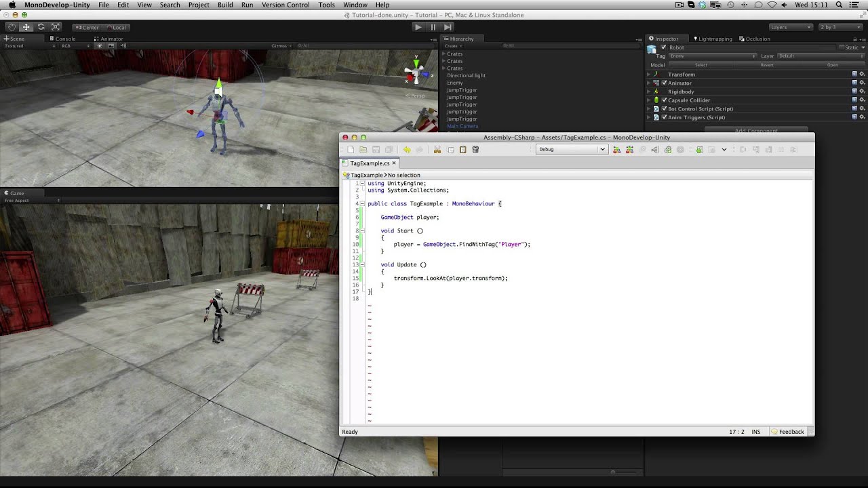The image size is (868, 488).
Task: Select the Hand tool in Unity toolbar
Action: point(12,27)
